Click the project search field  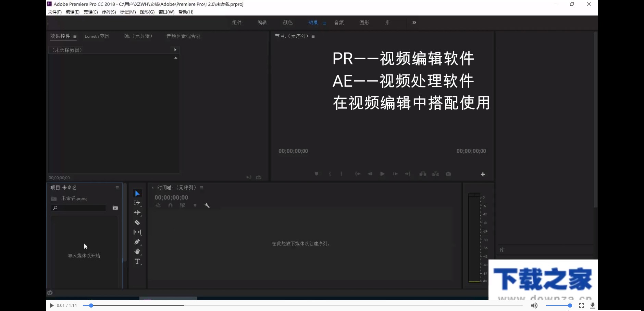coord(78,208)
